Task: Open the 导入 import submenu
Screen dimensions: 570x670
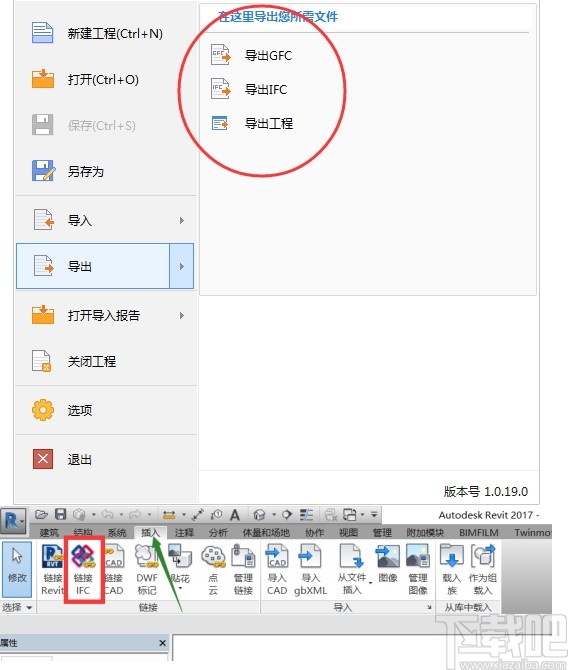Action: pos(106,220)
